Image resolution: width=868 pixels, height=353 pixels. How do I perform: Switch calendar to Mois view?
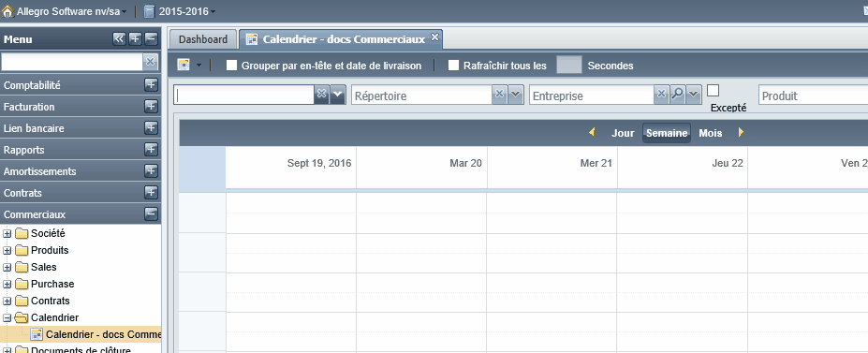click(711, 133)
